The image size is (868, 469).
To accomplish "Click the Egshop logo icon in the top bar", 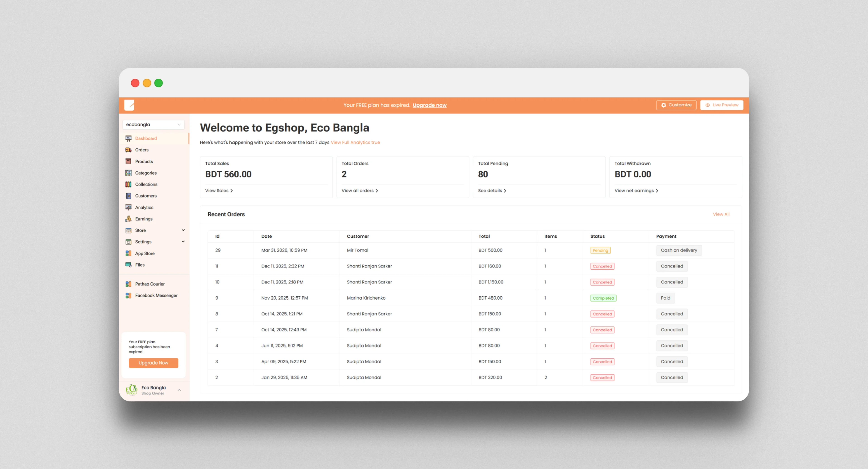I will coord(129,105).
